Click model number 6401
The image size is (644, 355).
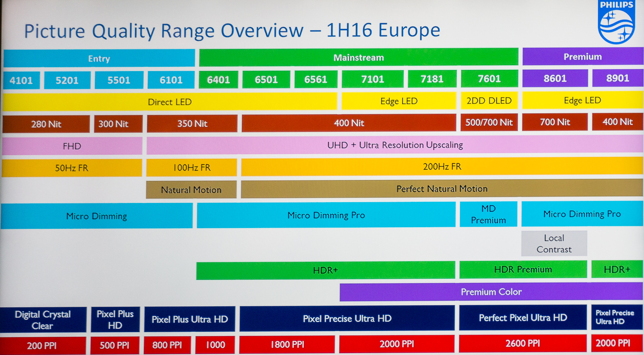pyautogui.click(x=219, y=80)
